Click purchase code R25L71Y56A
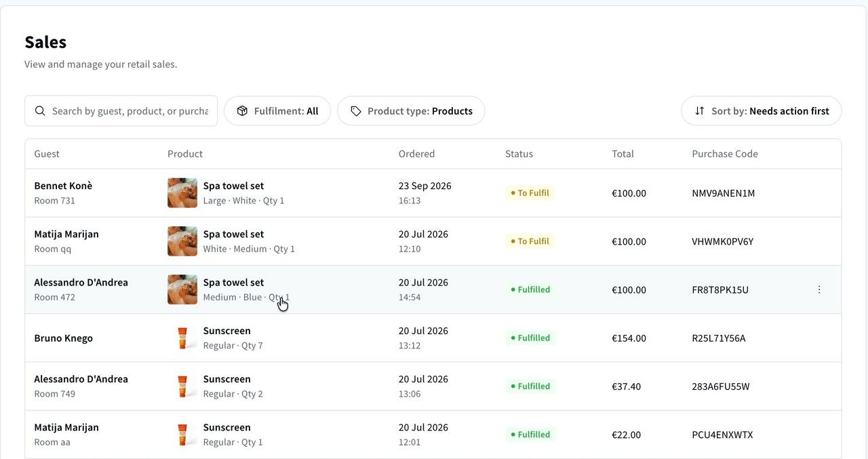The height and width of the screenshot is (459, 868). tap(718, 338)
